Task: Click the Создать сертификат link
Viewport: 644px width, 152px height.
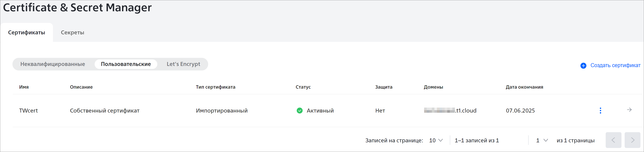Action: (x=615, y=65)
